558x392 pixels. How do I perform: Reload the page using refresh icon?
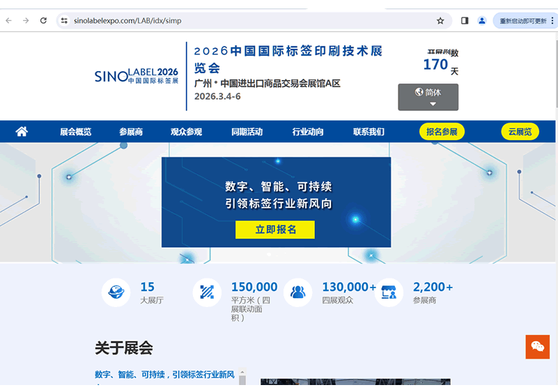point(43,21)
